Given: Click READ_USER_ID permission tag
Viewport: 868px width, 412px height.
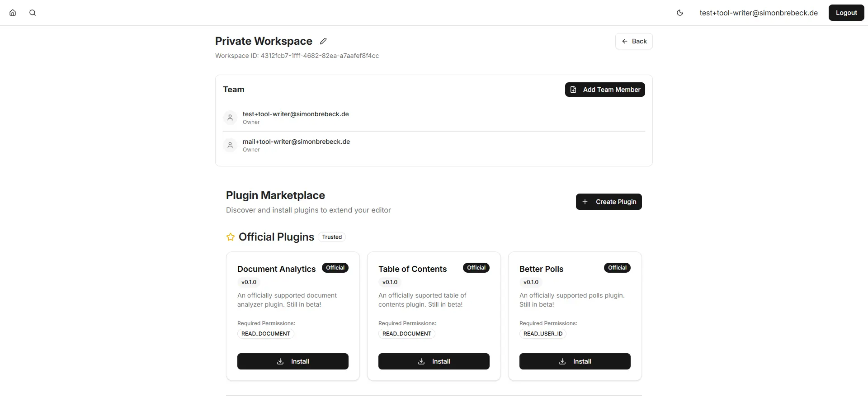Looking at the screenshot, I should (x=542, y=334).
